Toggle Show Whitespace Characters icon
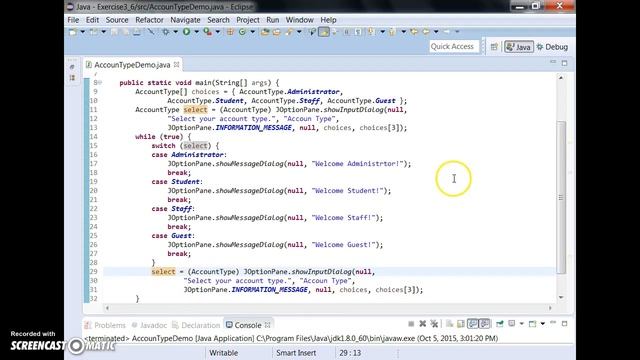 (x=358, y=32)
